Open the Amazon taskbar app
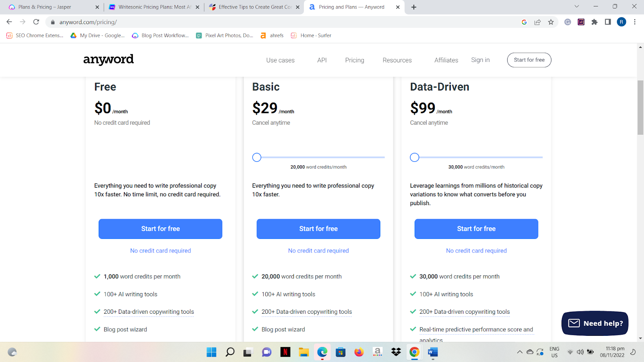This screenshot has width=644, height=362. pos(378,352)
